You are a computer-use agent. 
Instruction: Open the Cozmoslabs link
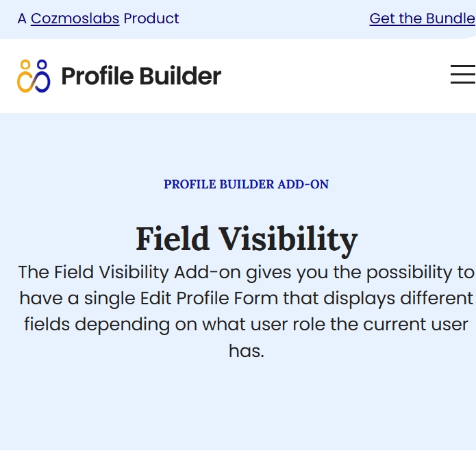pyautogui.click(x=75, y=19)
